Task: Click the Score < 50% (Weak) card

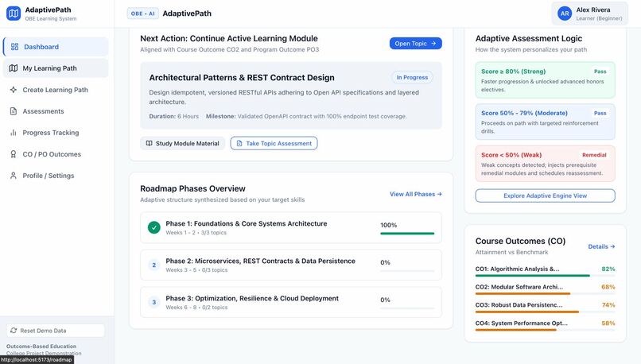Action: click(545, 164)
